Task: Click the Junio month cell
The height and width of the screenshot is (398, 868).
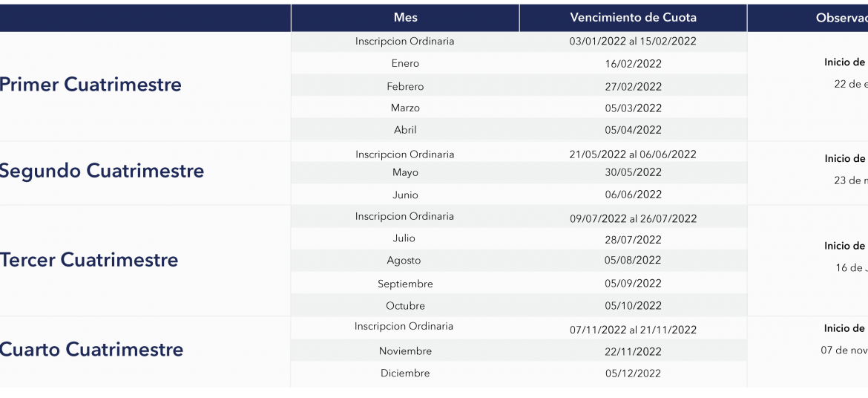Action: 405,195
